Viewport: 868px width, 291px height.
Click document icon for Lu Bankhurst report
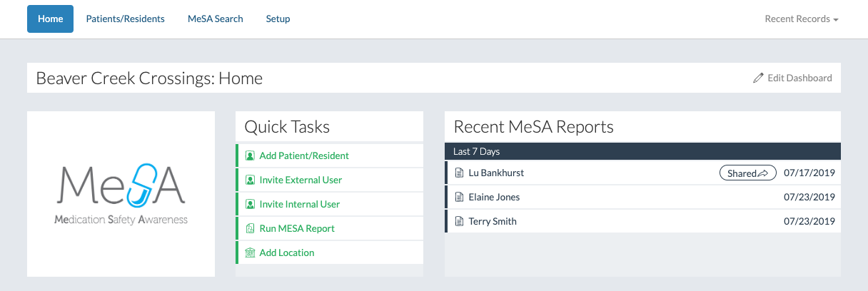[x=460, y=173]
